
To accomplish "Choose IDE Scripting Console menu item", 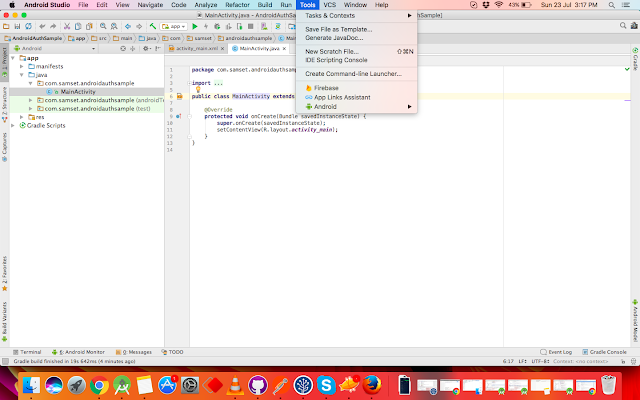I will pyautogui.click(x=356, y=60).
